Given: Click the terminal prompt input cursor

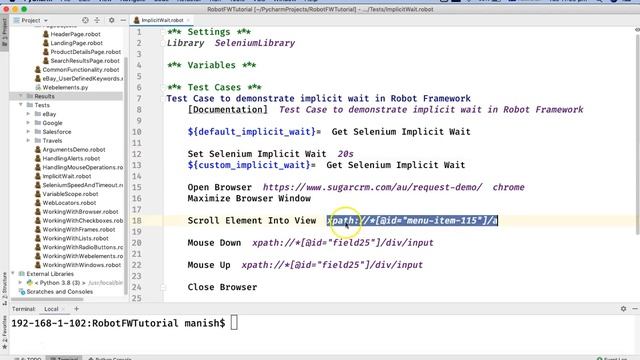Looking at the screenshot, I should point(234,323).
